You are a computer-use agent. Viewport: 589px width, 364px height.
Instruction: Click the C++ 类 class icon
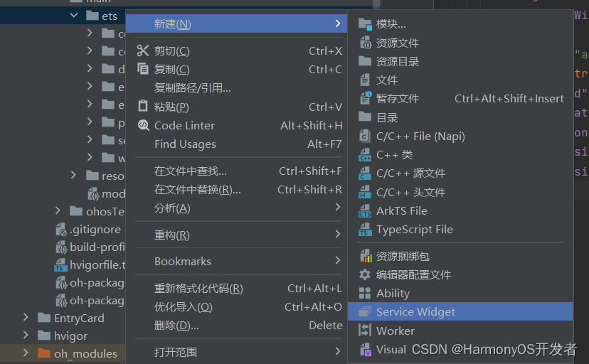365,154
